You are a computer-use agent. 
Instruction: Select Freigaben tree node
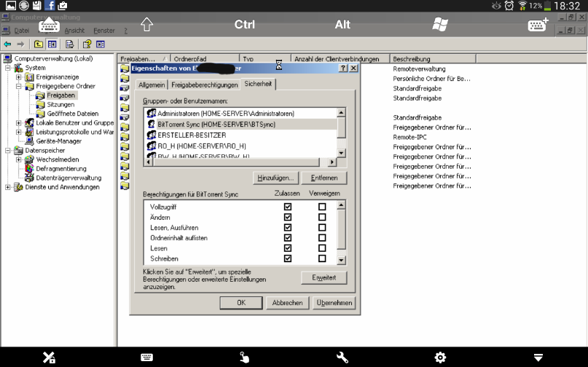pos(60,95)
